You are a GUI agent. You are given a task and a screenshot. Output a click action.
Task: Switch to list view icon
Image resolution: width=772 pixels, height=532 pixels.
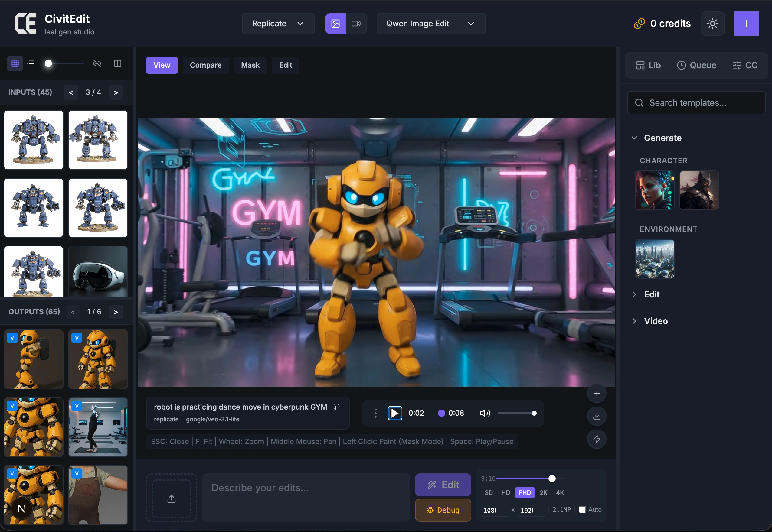[31, 64]
